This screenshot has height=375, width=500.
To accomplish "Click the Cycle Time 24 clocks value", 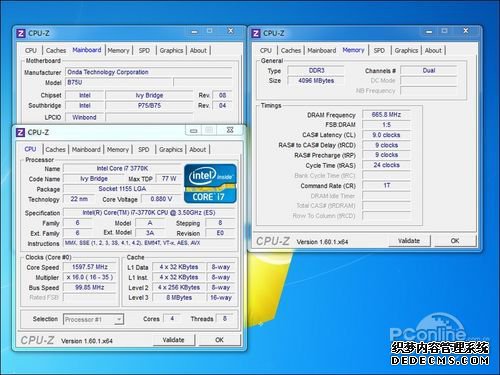I will click(386, 165).
